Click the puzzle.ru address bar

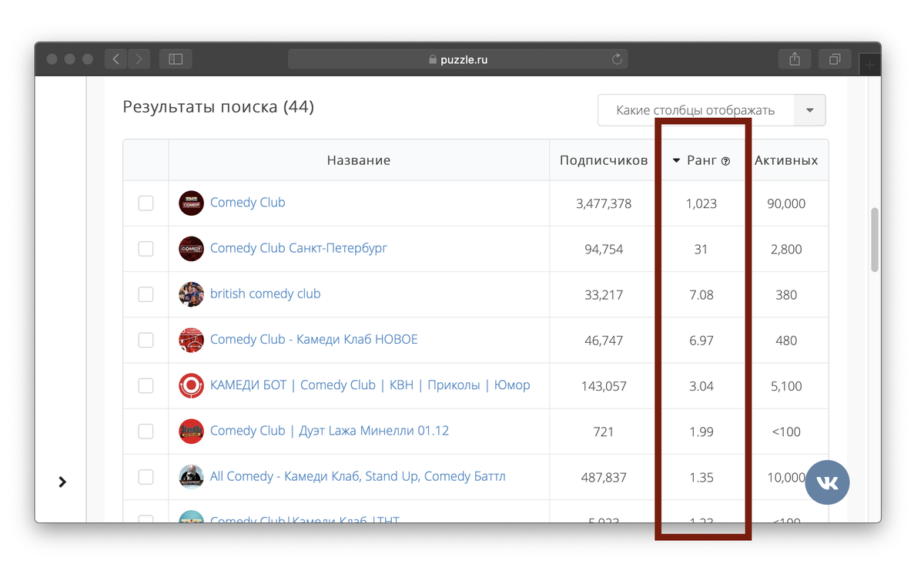[458, 59]
